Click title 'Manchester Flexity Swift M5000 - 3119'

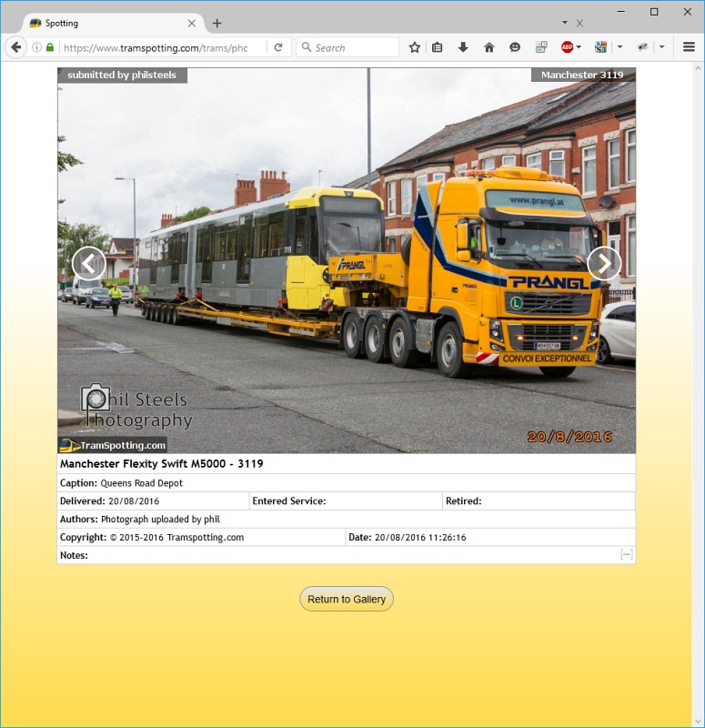tap(162, 464)
